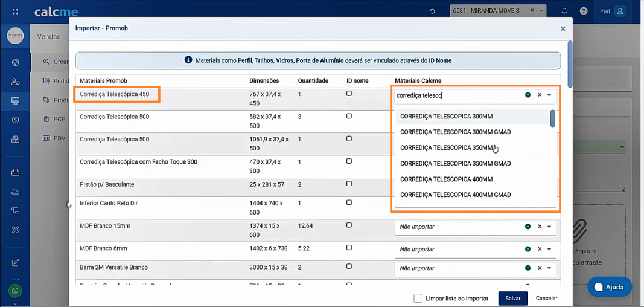Open the Yuri user profile icon
Screen dimensions: 644x307
[x=620, y=11]
